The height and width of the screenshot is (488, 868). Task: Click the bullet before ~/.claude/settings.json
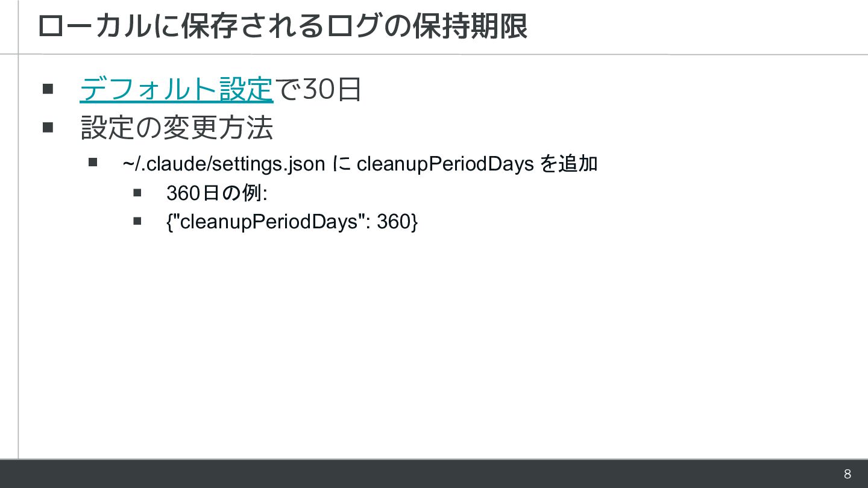click(92, 162)
